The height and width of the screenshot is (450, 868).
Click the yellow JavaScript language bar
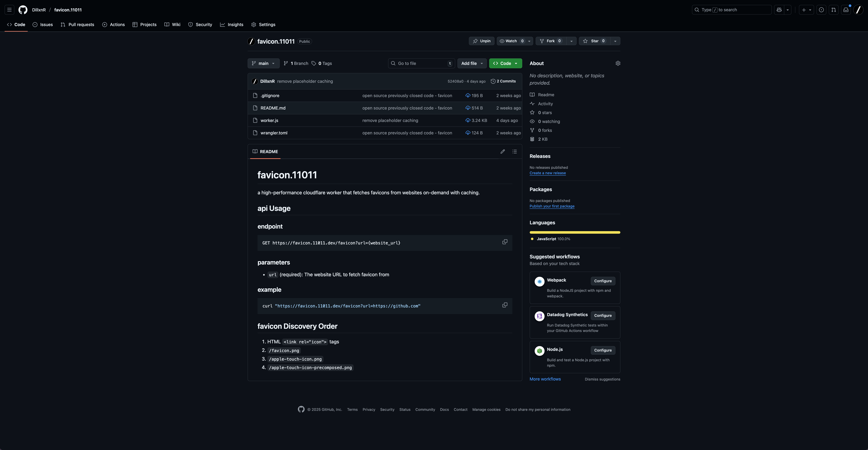(x=575, y=232)
